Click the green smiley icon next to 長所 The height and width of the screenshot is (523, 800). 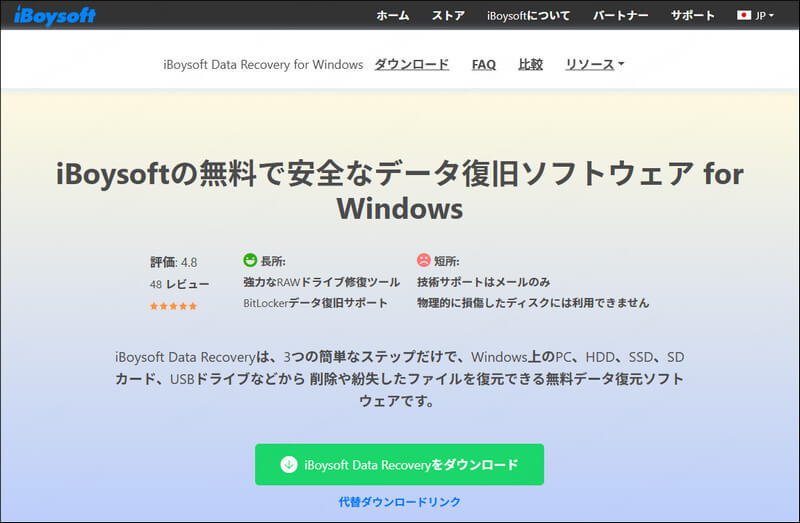(250, 260)
